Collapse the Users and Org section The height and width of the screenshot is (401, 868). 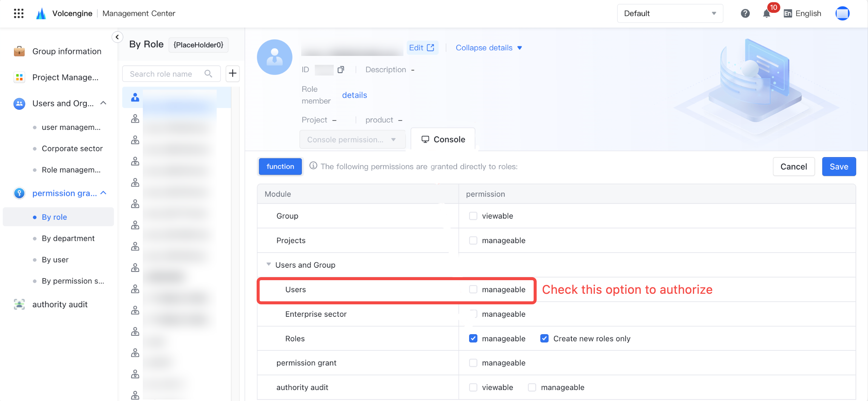point(103,103)
